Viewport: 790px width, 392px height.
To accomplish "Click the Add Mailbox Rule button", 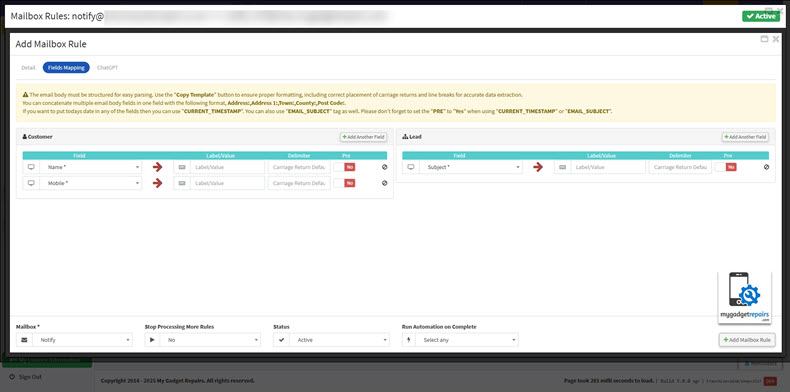I will (747, 340).
